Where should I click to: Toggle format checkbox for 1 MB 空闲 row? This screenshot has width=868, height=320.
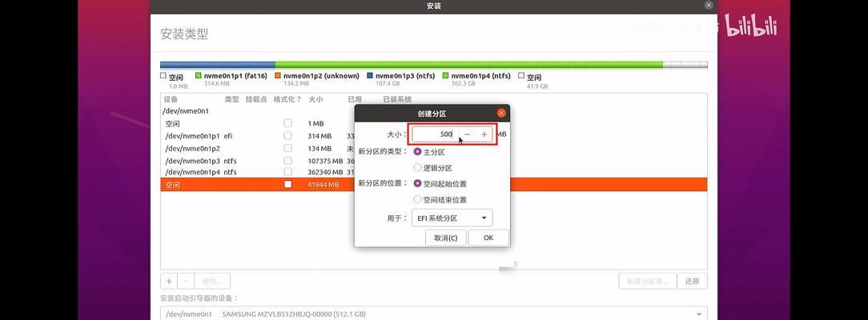click(x=287, y=123)
